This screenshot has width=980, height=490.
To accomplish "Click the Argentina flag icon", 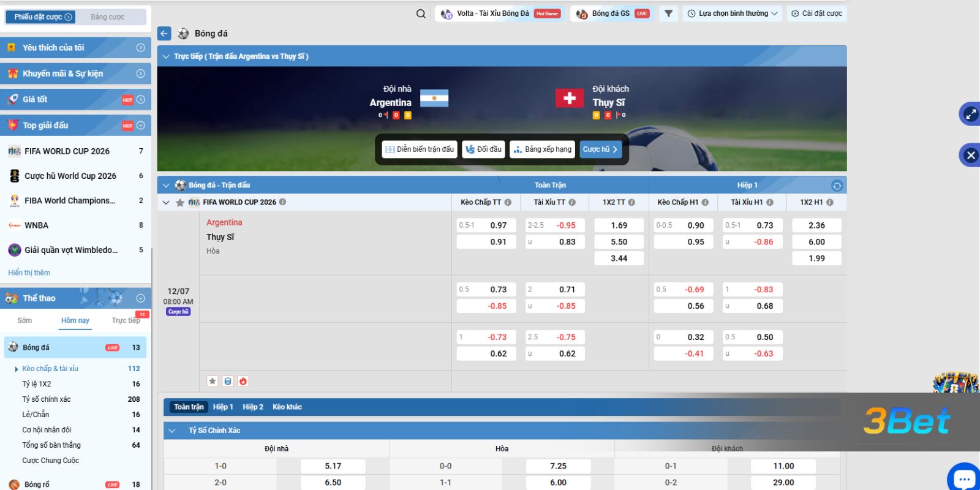I will tap(434, 98).
